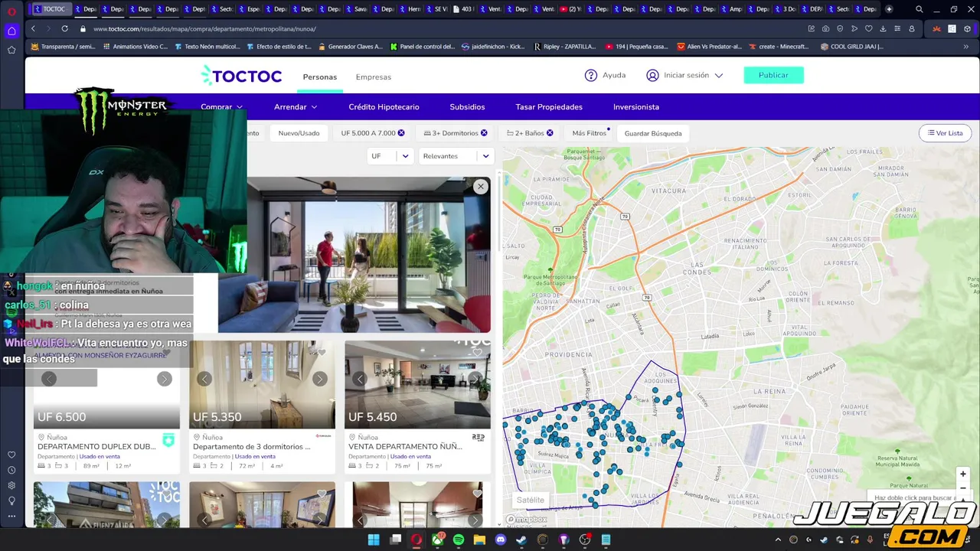Click the promoted property banner photo
Screen dimensions: 980x551
354,255
